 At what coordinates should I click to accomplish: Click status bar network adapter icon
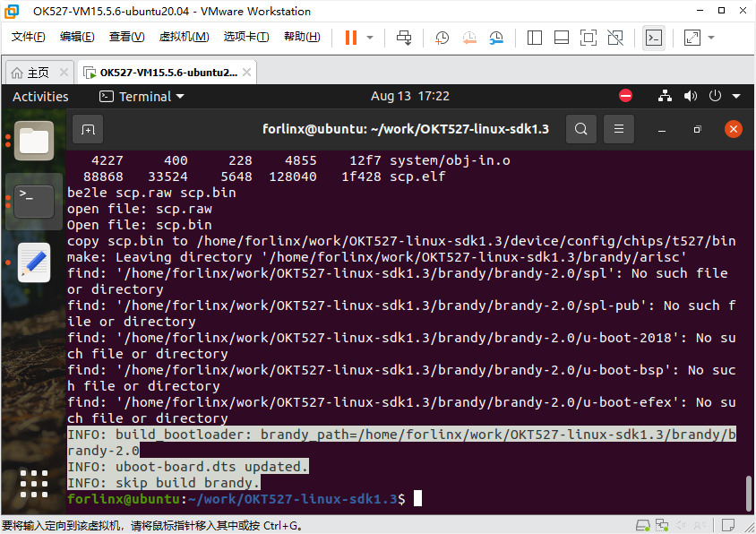pyautogui.click(x=662, y=525)
